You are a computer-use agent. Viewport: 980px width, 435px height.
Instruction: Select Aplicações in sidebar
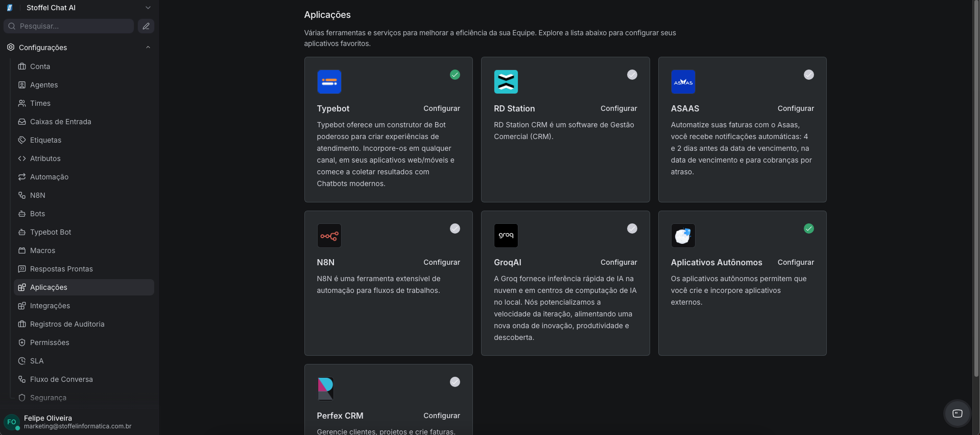[84, 287]
